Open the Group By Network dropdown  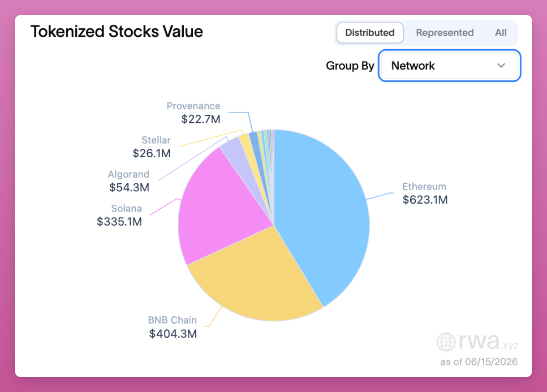[x=449, y=66]
